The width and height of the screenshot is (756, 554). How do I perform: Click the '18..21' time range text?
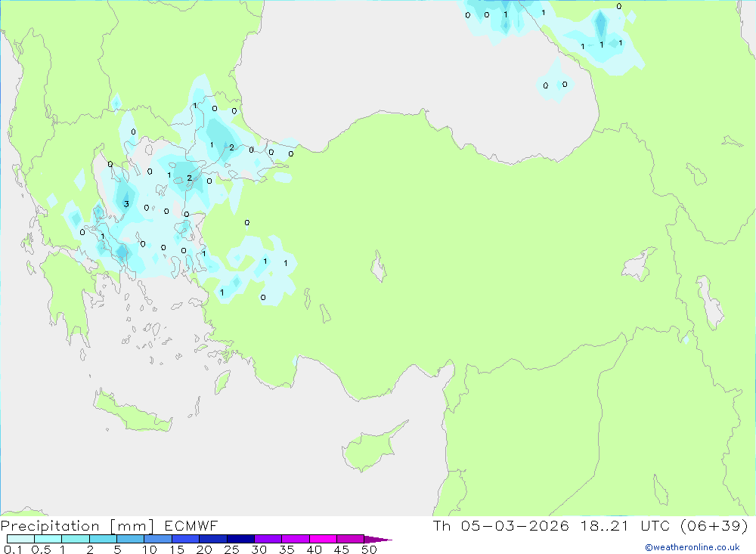coord(605,526)
